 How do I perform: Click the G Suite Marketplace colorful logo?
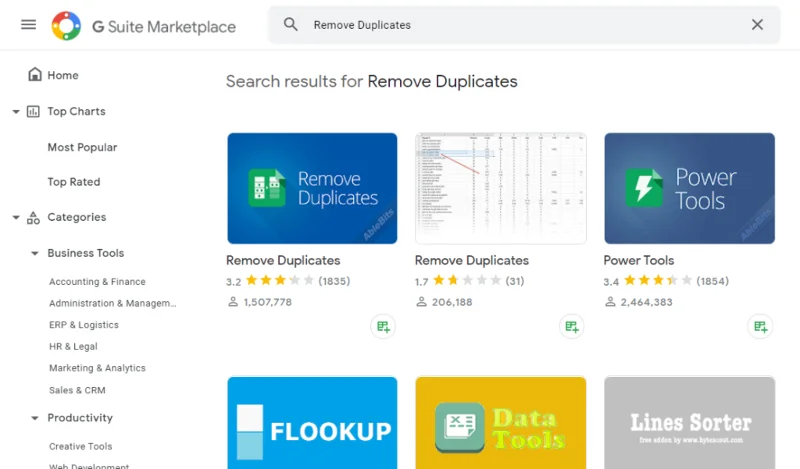coord(66,26)
